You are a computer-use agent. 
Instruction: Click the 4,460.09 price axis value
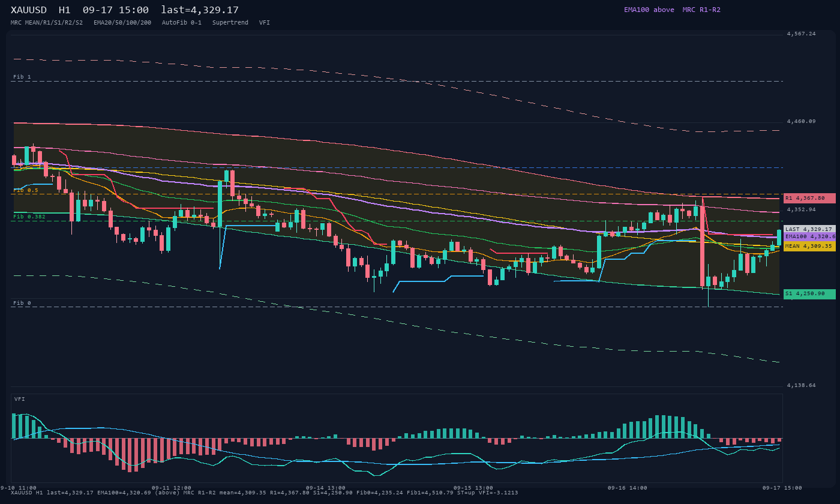click(802, 121)
